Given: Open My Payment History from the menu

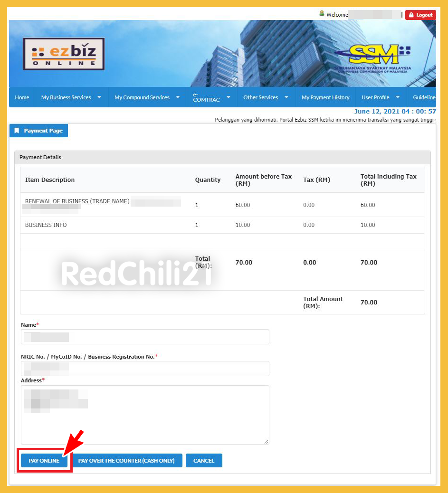Looking at the screenshot, I should (325, 97).
